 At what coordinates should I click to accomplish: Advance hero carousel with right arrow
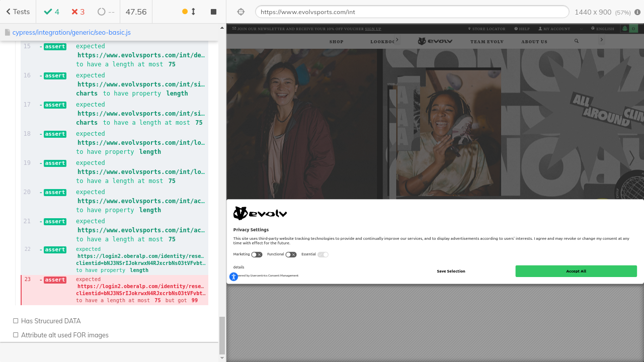pos(632,158)
